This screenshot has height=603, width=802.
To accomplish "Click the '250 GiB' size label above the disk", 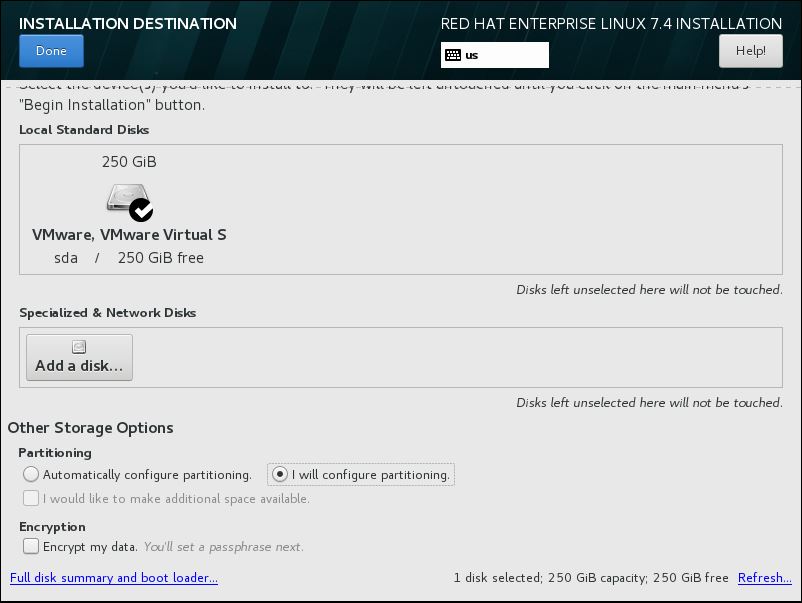I will [129, 162].
